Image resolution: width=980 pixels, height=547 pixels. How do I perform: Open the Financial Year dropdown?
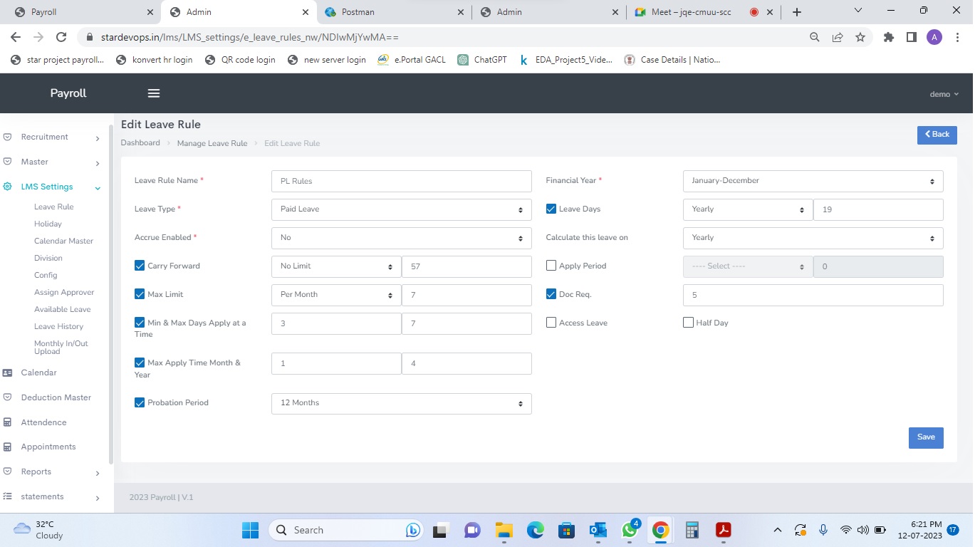(x=813, y=181)
